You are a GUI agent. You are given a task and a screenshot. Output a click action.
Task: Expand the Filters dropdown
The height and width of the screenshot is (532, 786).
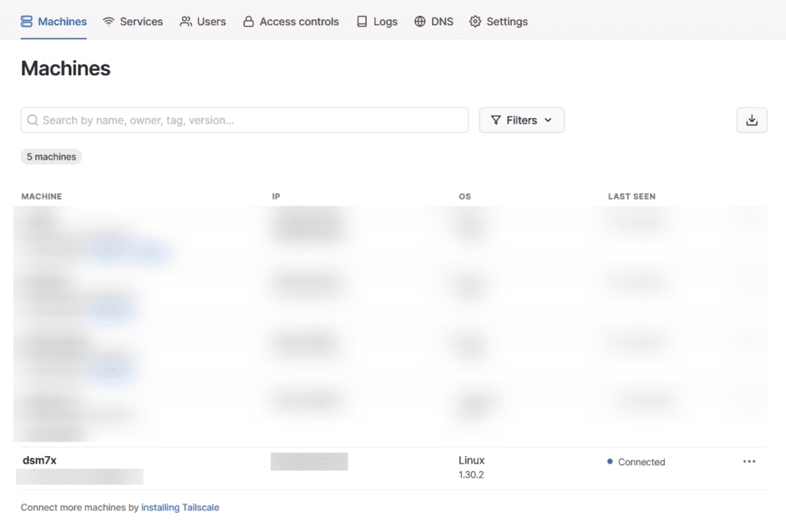coord(522,121)
